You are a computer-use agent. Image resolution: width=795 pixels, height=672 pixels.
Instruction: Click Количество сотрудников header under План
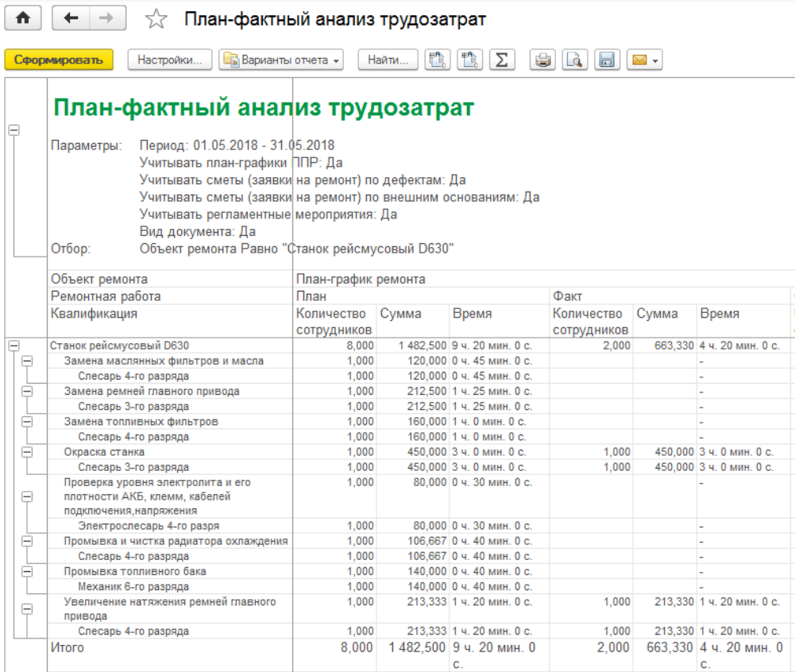coord(334,322)
